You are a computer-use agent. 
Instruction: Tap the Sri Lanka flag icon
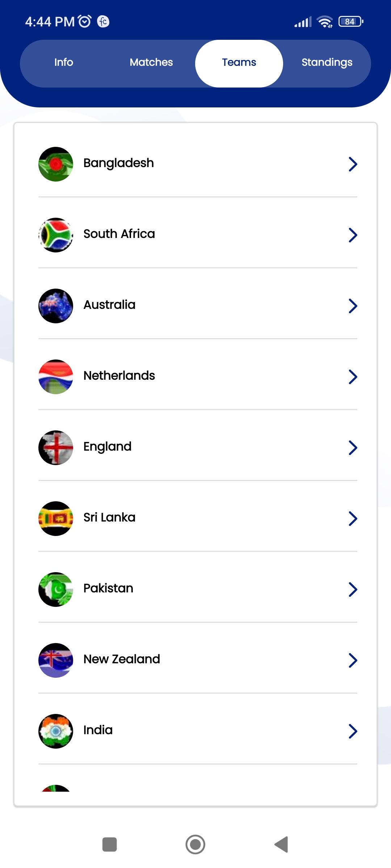pos(56,518)
